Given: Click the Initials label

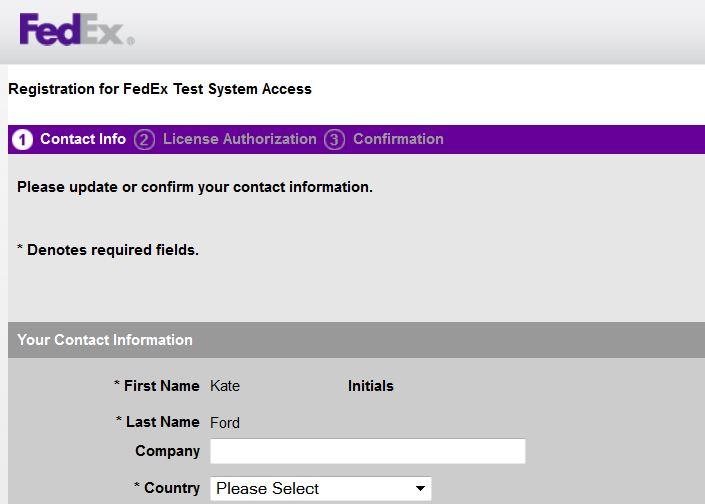Looking at the screenshot, I should pyautogui.click(x=370, y=386).
